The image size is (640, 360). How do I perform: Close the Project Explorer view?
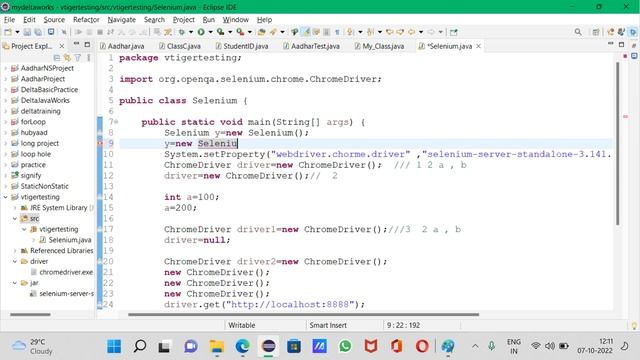[x=62, y=46]
